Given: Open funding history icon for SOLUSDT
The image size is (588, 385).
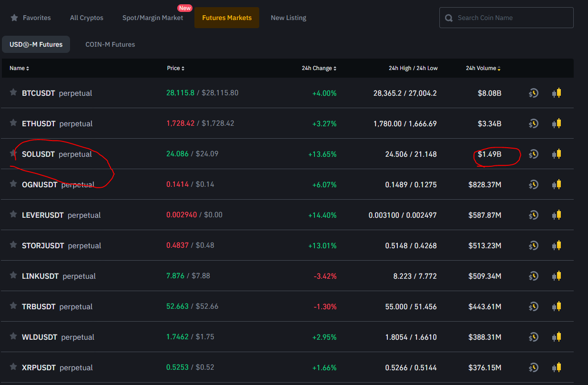Looking at the screenshot, I should coord(534,154).
